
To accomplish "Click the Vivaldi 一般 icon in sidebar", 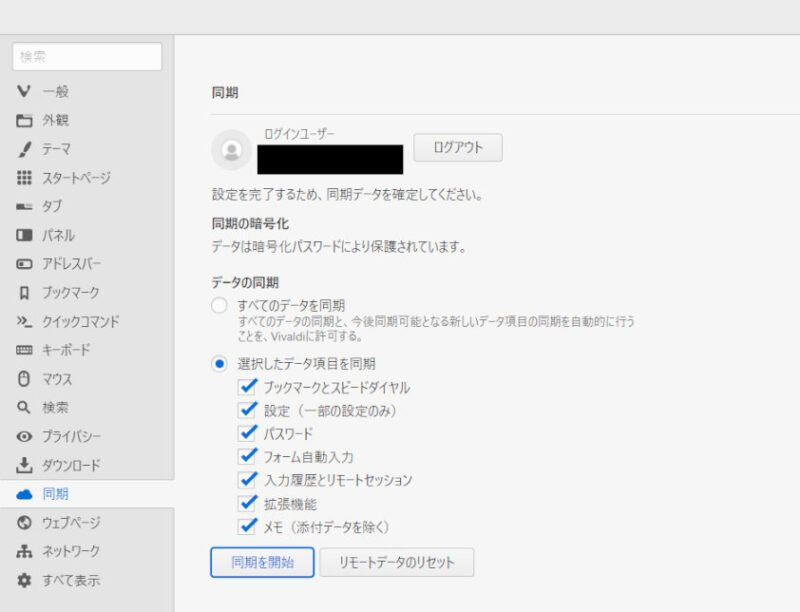I will (x=24, y=91).
